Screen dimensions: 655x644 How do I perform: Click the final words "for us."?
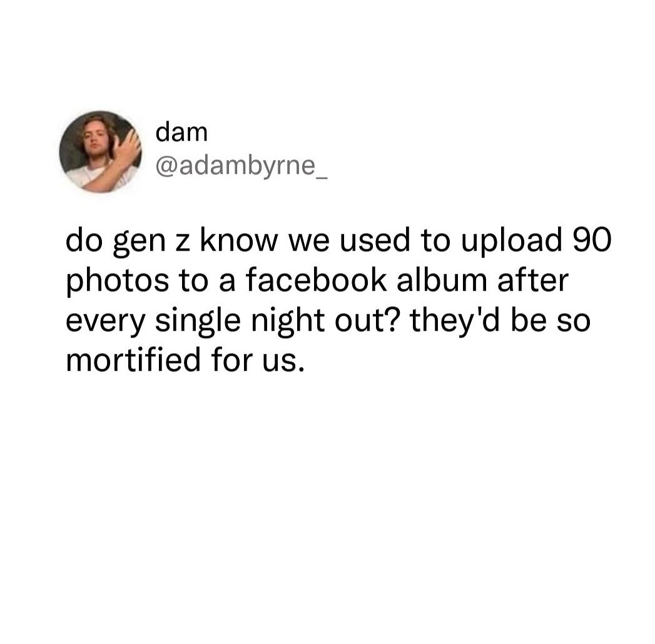[x=257, y=360]
